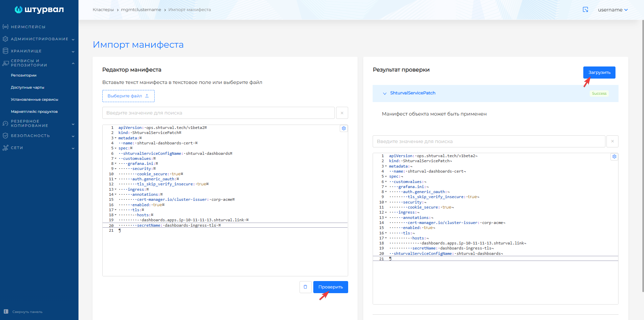Expand the Администрирование menu chevron
The height and width of the screenshot is (320, 644).
73,39
